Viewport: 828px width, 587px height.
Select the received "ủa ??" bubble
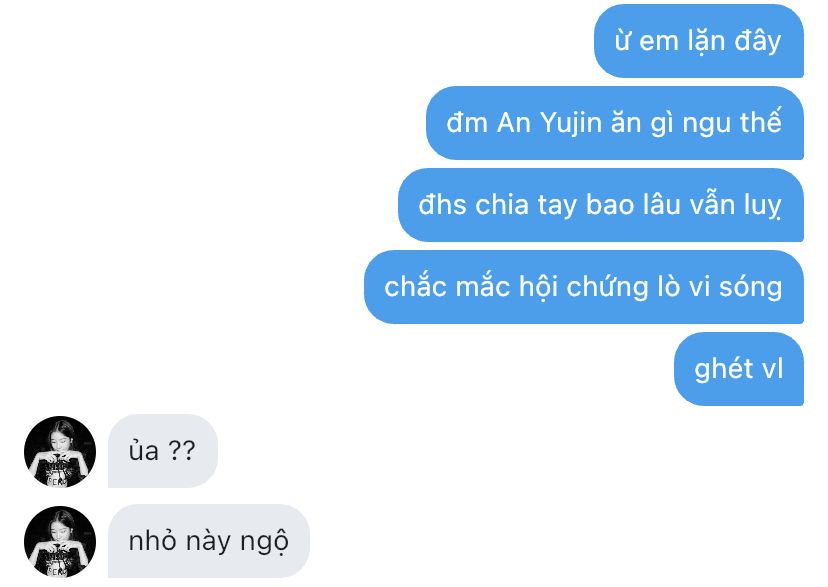tap(163, 451)
